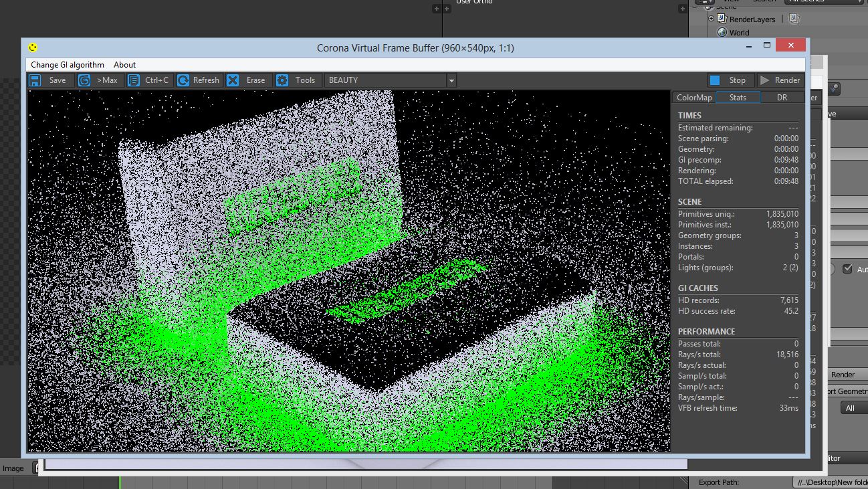
Task: Switch to the DR tab
Action: [x=782, y=98]
